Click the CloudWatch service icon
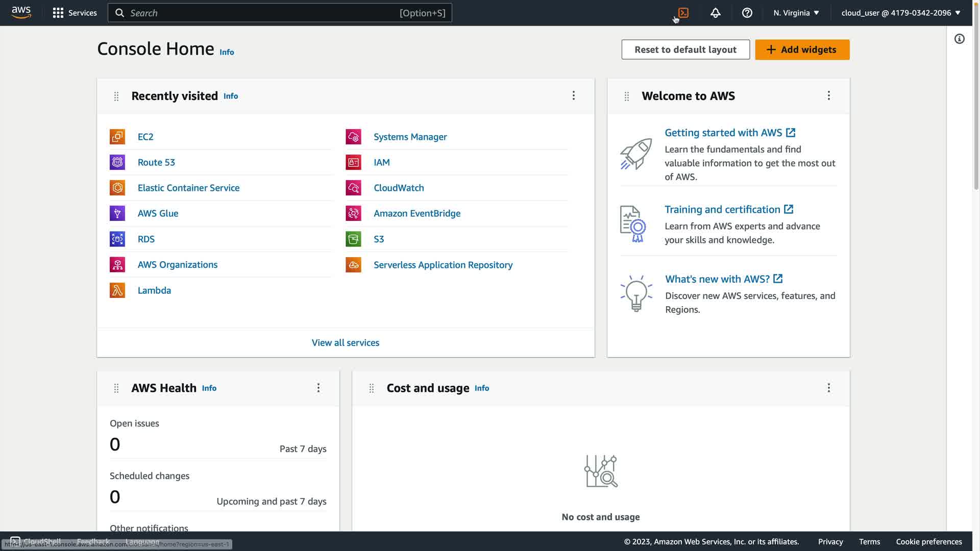 tap(353, 188)
